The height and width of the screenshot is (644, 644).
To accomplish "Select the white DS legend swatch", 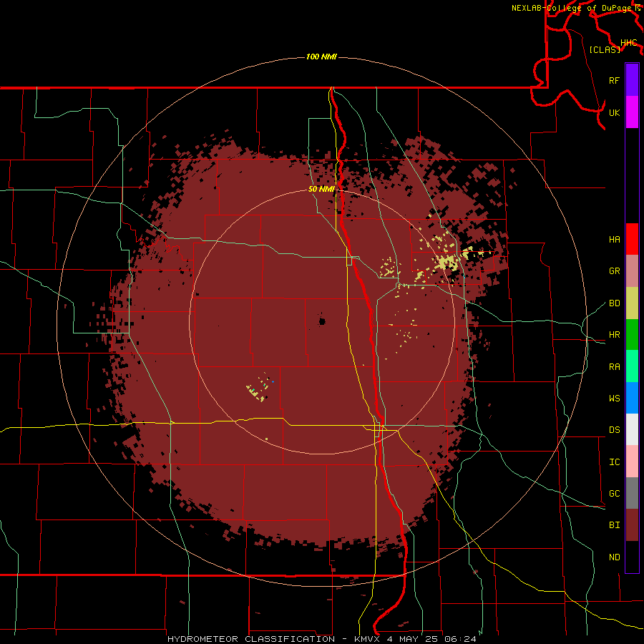I will click(632, 429).
